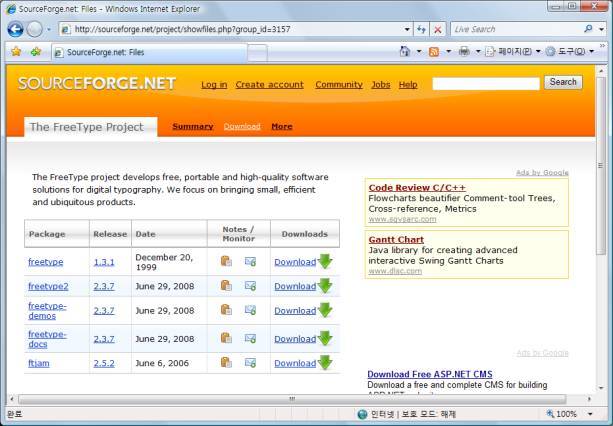
Task: Open ftjam release 2.5.2 link
Action: coord(104,363)
